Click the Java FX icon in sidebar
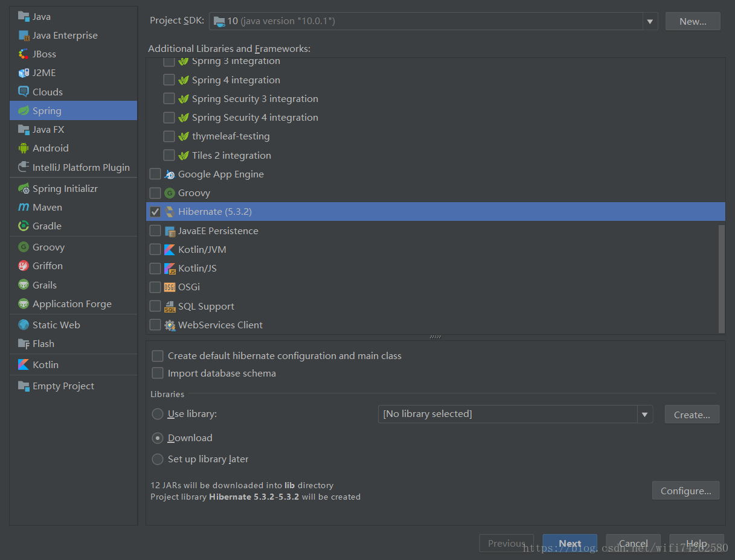Viewport: 735px width, 560px height. tap(24, 129)
